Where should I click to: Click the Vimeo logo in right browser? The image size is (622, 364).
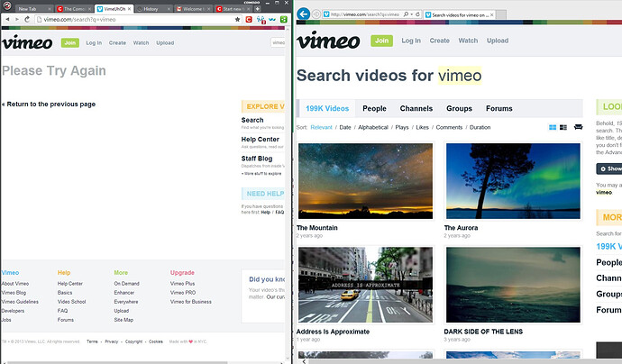[328, 41]
